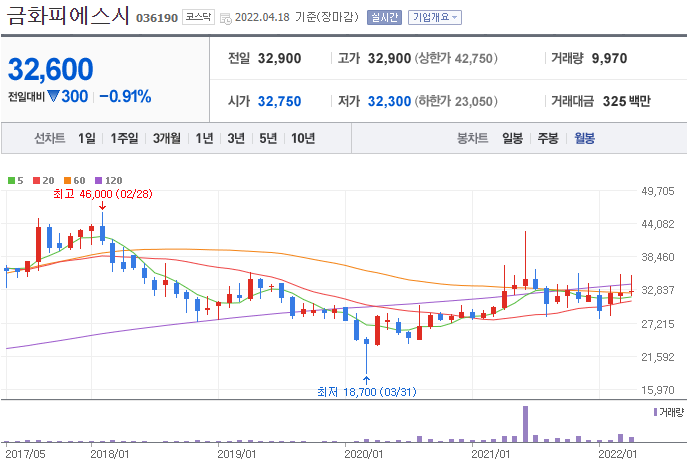This screenshot has height=465, width=687.
Task: Click the tallest volume bar in 2021
Action: coord(525,424)
